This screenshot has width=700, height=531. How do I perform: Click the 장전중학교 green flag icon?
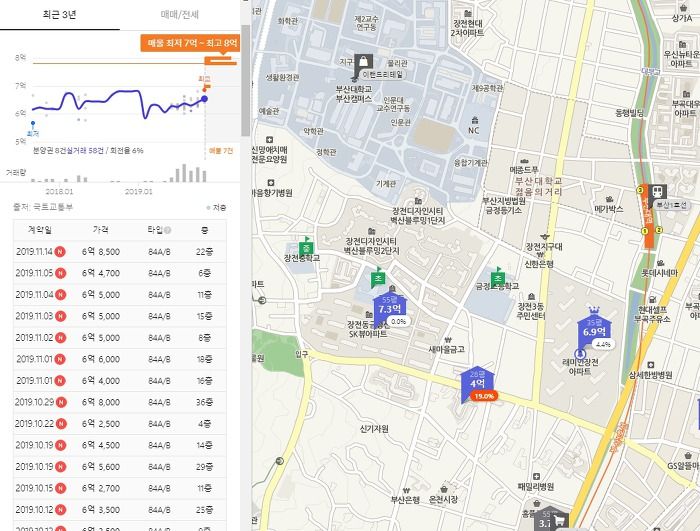point(306,247)
